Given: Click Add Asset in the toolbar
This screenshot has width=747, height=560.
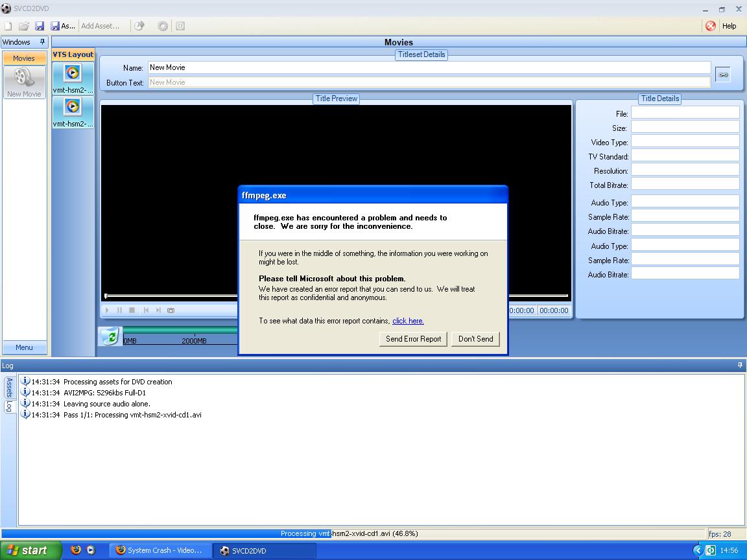Looking at the screenshot, I should tap(100, 26).
